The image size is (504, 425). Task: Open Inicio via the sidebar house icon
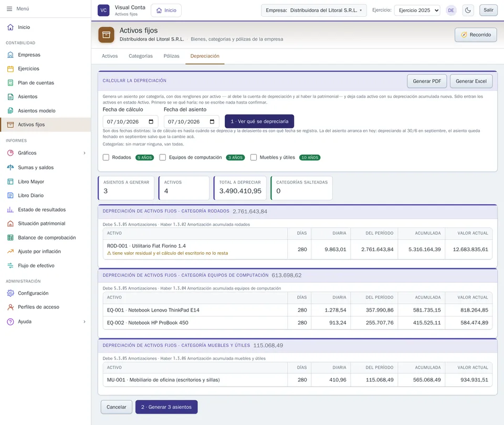point(10,27)
